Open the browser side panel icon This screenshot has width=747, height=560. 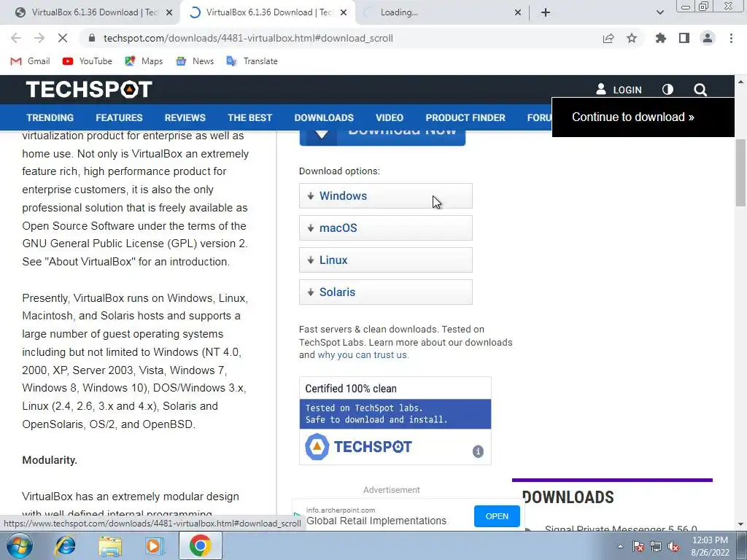pyautogui.click(x=684, y=38)
